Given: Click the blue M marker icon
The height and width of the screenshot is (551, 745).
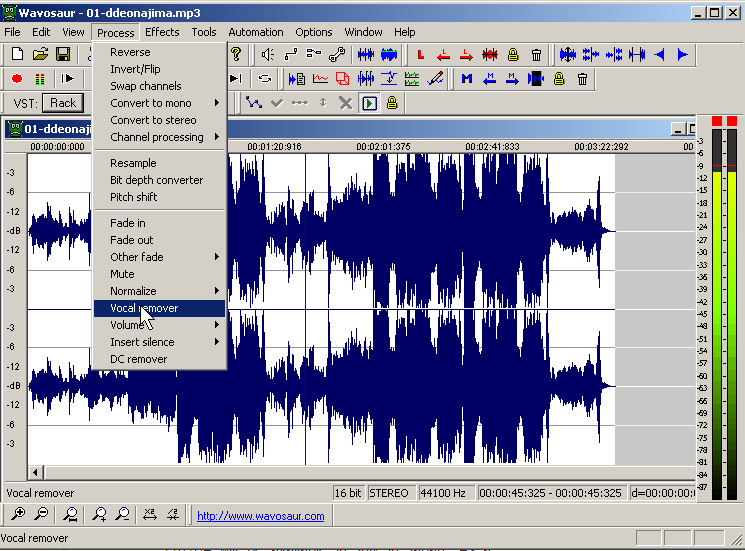Looking at the screenshot, I should (x=467, y=79).
